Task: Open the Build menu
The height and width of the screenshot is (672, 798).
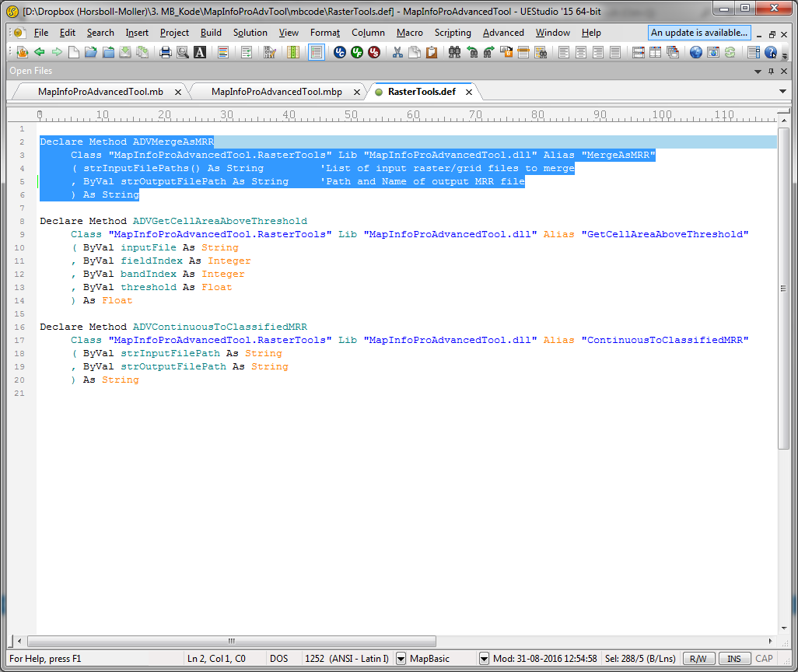Action: pos(211,33)
